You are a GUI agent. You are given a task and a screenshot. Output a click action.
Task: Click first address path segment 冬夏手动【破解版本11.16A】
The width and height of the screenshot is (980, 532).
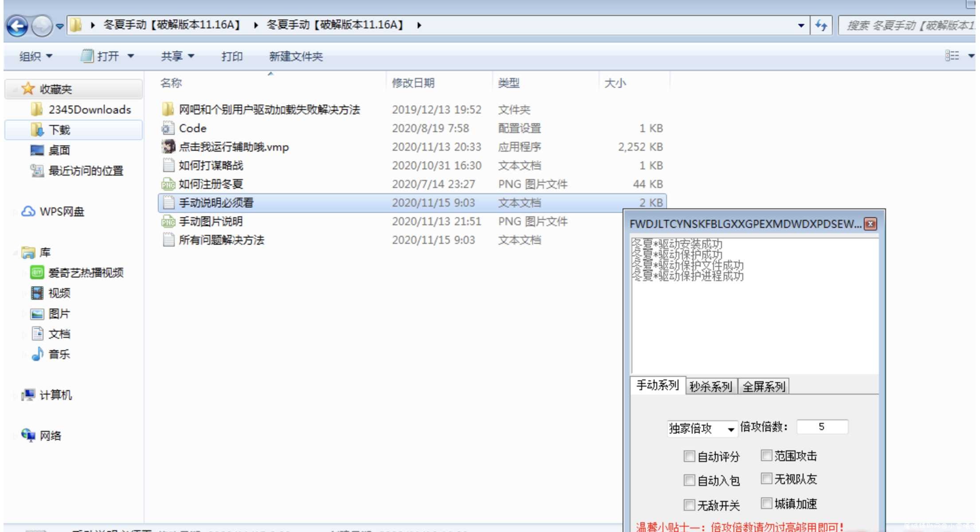pyautogui.click(x=172, y=25)
